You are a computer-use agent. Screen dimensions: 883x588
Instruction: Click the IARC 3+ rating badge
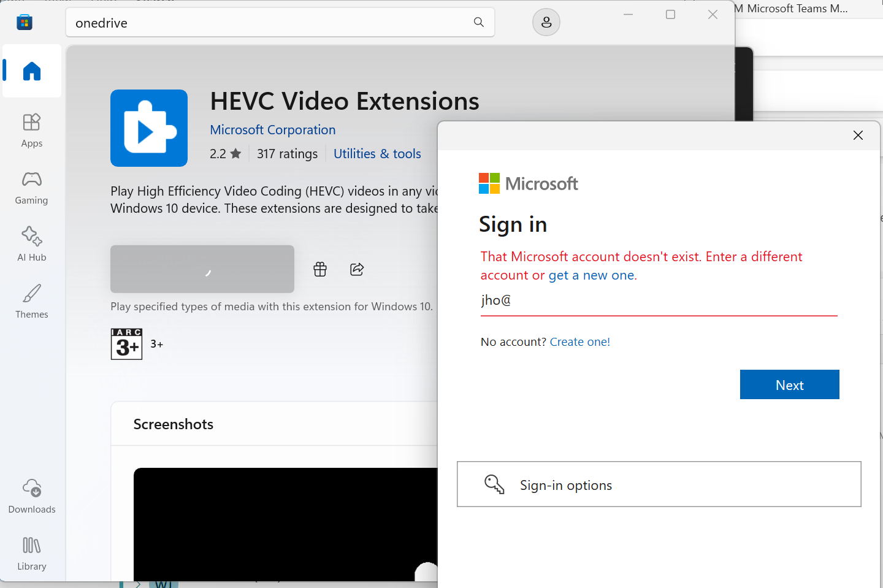coord(127,344)
